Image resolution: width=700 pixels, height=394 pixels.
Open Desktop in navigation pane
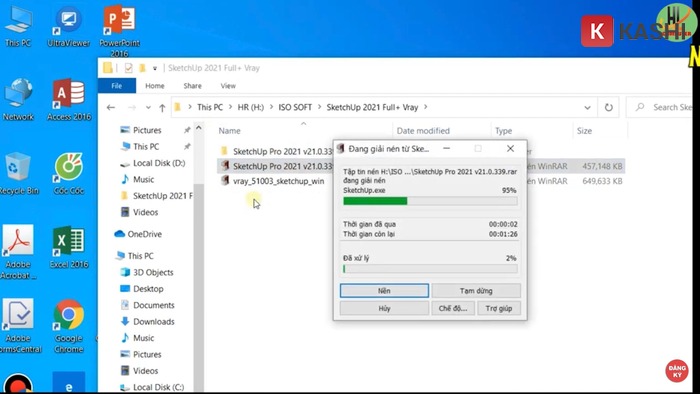(x=148, y=289)
